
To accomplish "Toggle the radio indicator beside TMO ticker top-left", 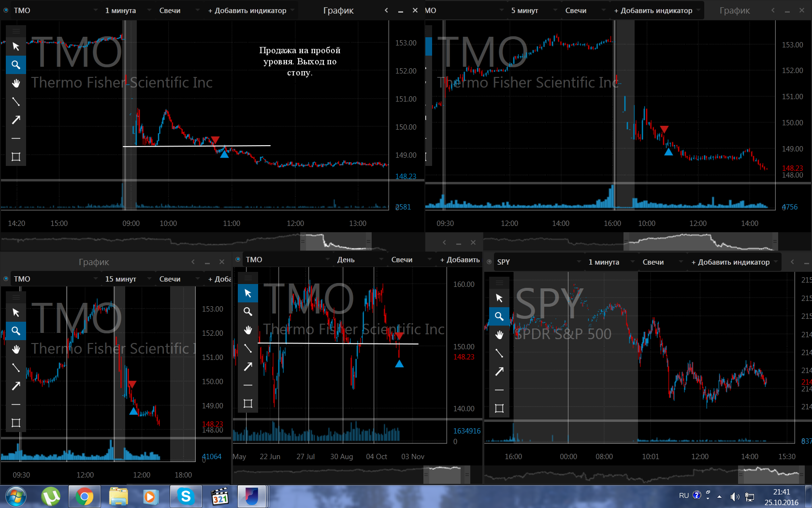I will point(6,10).
